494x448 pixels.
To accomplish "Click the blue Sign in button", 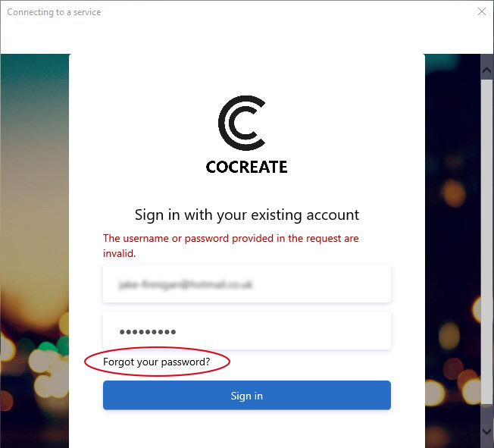I will [247, 396].
